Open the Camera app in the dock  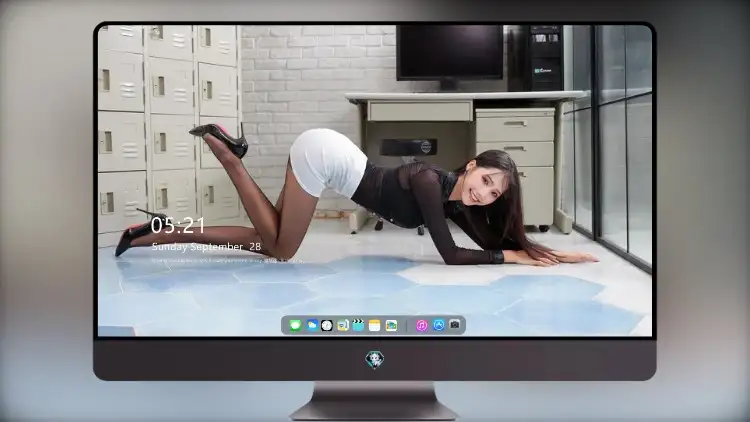454,325
